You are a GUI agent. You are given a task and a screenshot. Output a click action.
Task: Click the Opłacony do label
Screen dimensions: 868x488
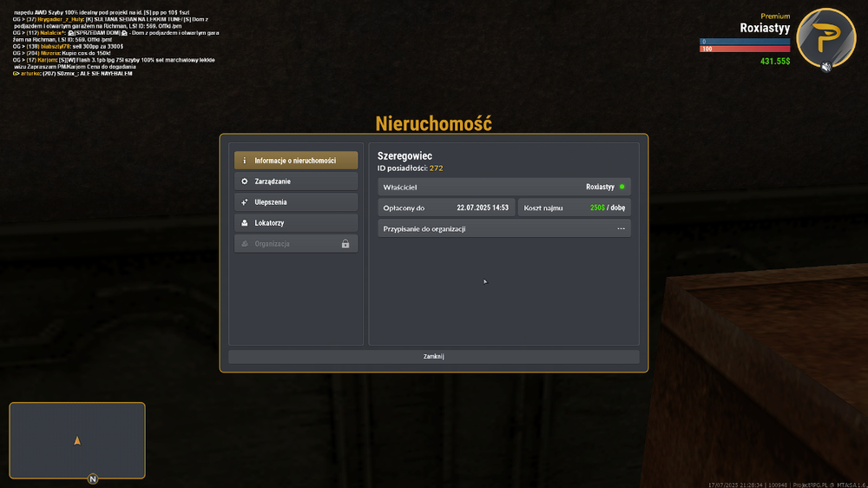click(404, 208)
